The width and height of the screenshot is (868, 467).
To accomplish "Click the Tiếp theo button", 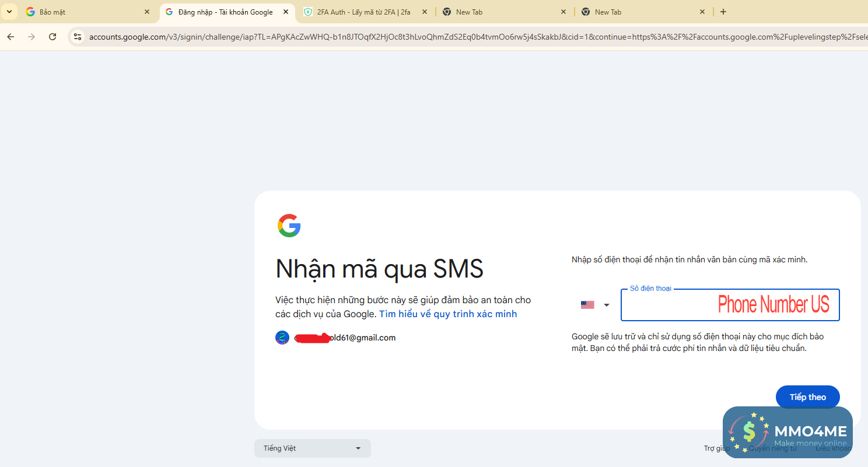I will coord(808,397).
